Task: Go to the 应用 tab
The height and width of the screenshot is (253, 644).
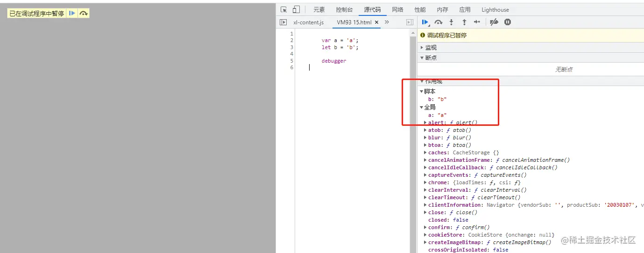Action: click(x=465, y=9)
